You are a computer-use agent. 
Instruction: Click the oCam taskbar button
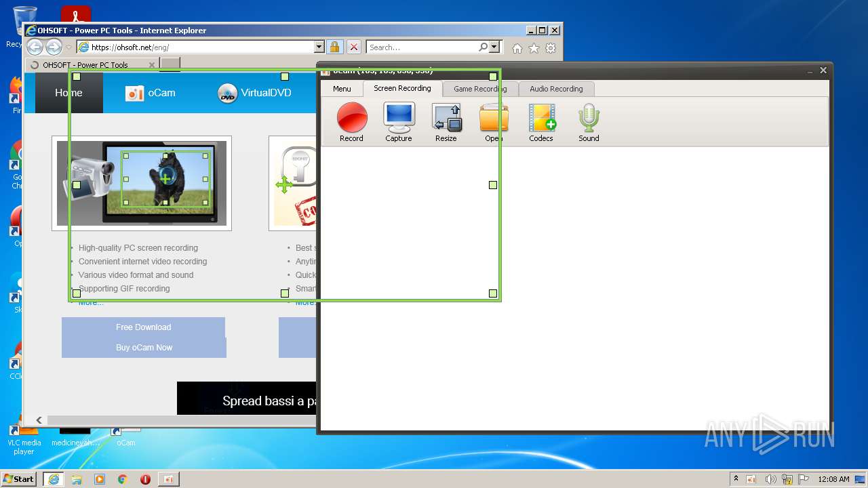point(168,479)
